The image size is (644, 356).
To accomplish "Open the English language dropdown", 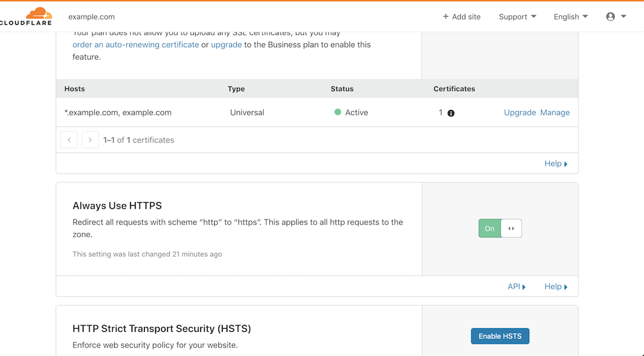I will [x=570, y=17].
